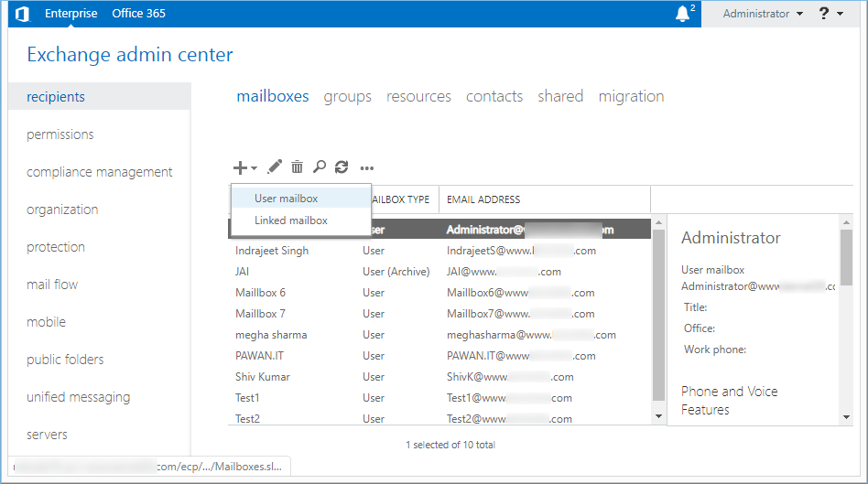Switch to the shared tab
The image size is (868, 484).
pos(560,96)
